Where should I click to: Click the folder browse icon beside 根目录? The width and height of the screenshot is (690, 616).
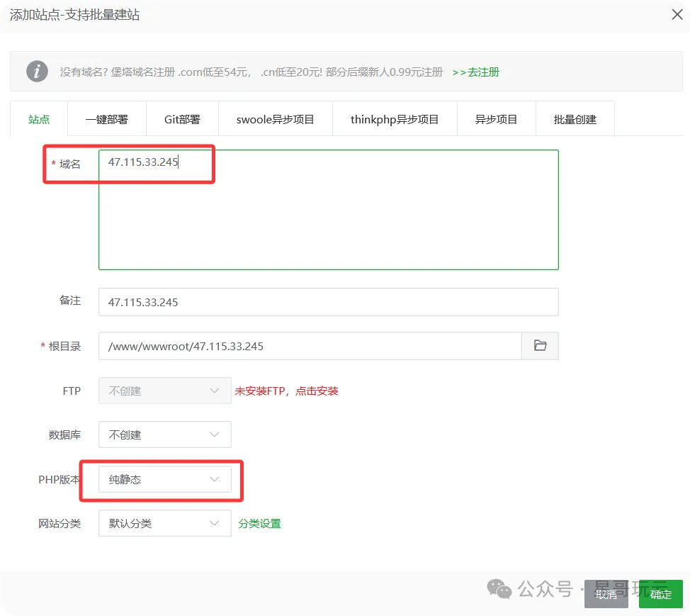[x=540, y=346]
